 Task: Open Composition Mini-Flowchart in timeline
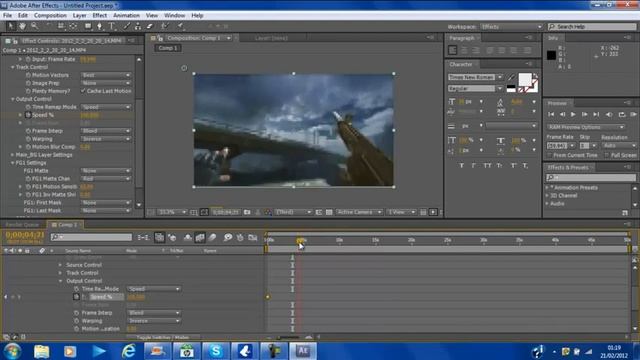point(143,238)
